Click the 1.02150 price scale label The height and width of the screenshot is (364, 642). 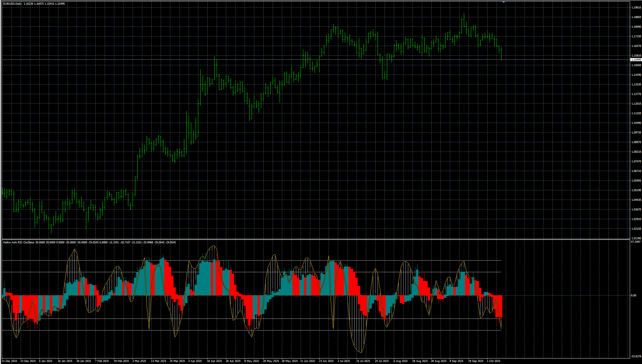636,229
